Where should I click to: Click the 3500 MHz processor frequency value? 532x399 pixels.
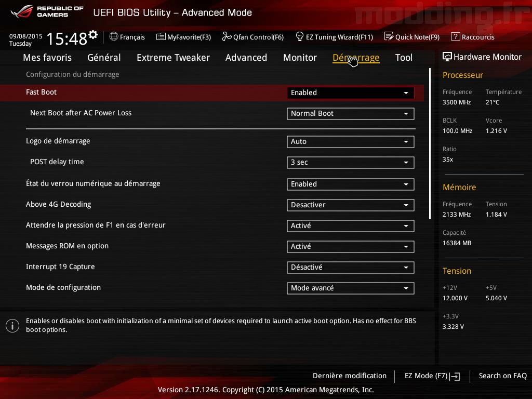tap(457, 102)
